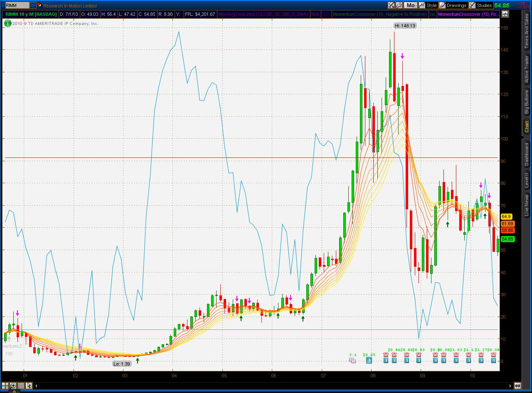The image size is (532, 393).
Task: Click the $0.65 earnings event icon
Action: pyautogui.click(x=369, y=360)
